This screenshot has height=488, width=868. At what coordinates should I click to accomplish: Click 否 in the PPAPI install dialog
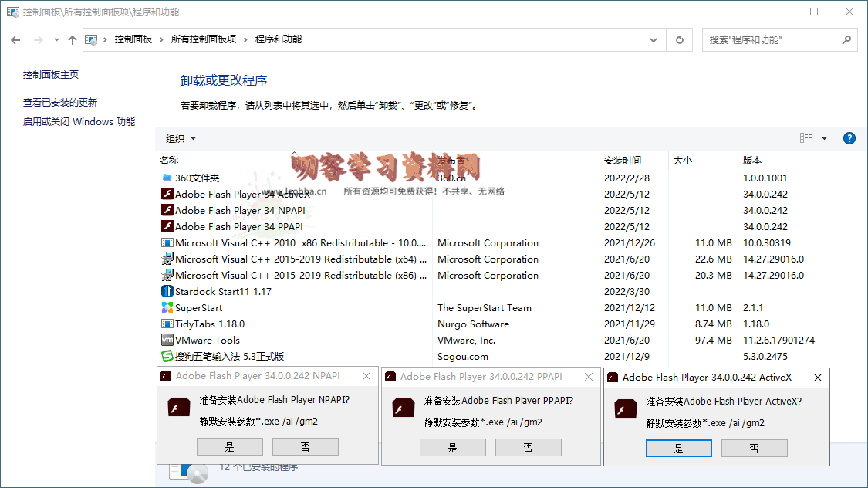coord(528,447)
